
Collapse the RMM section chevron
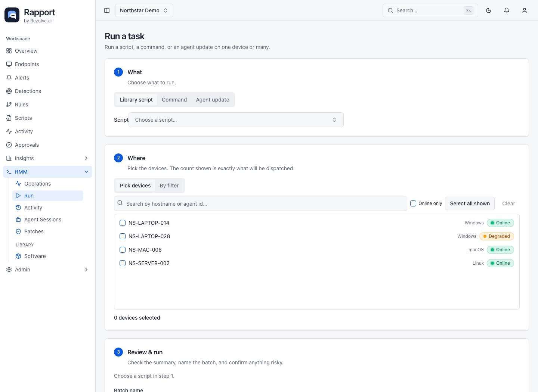86,172
